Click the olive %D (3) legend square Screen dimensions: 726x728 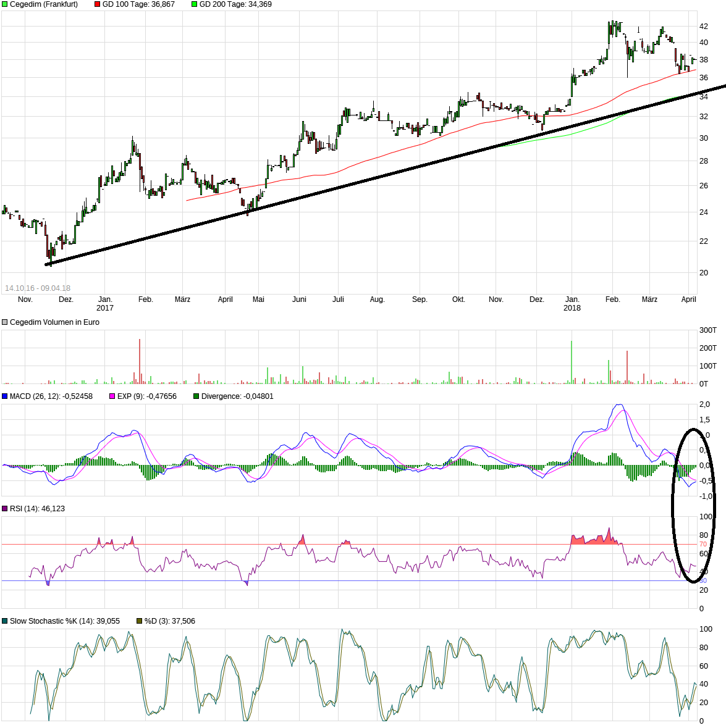click(140, 621)
